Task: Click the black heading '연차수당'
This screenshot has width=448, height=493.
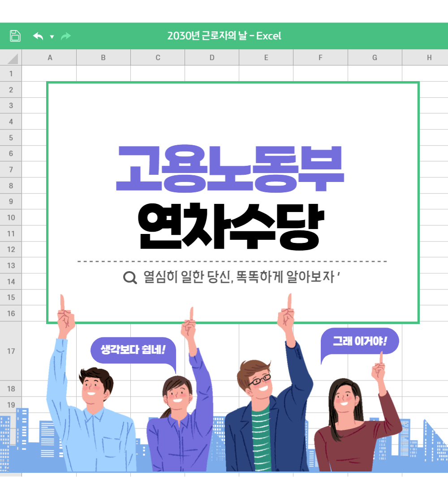Action: point(231,226)
